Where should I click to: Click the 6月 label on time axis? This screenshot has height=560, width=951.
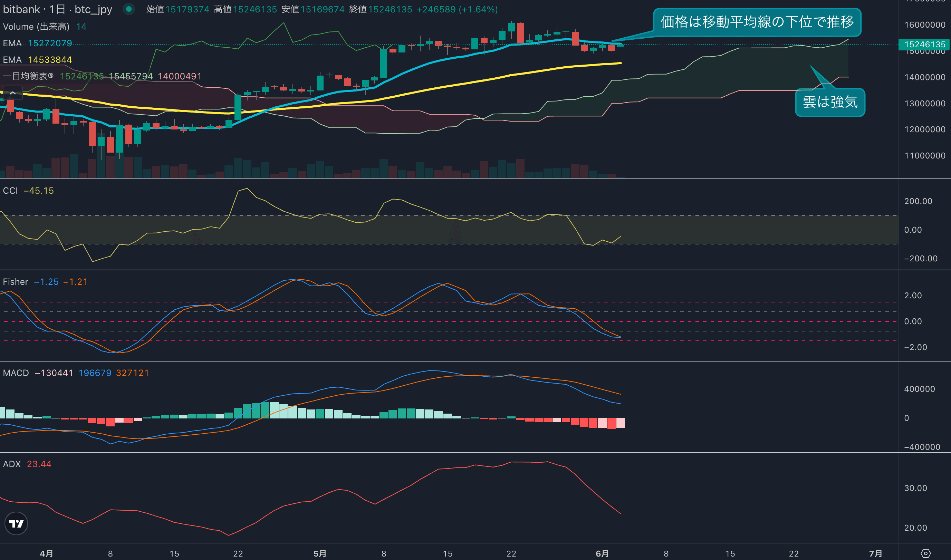pyautogui.click(x=602, y=553)
